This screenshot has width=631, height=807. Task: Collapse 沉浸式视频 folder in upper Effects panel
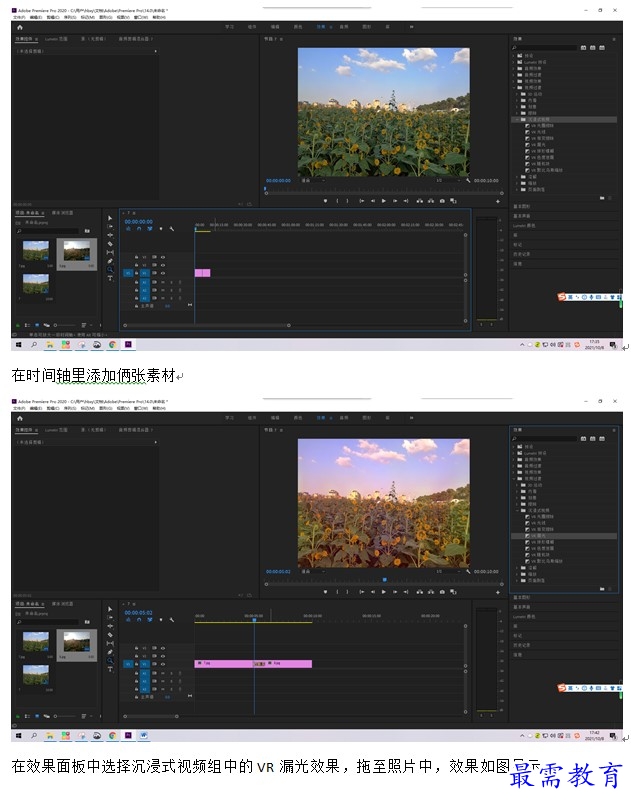517,119
